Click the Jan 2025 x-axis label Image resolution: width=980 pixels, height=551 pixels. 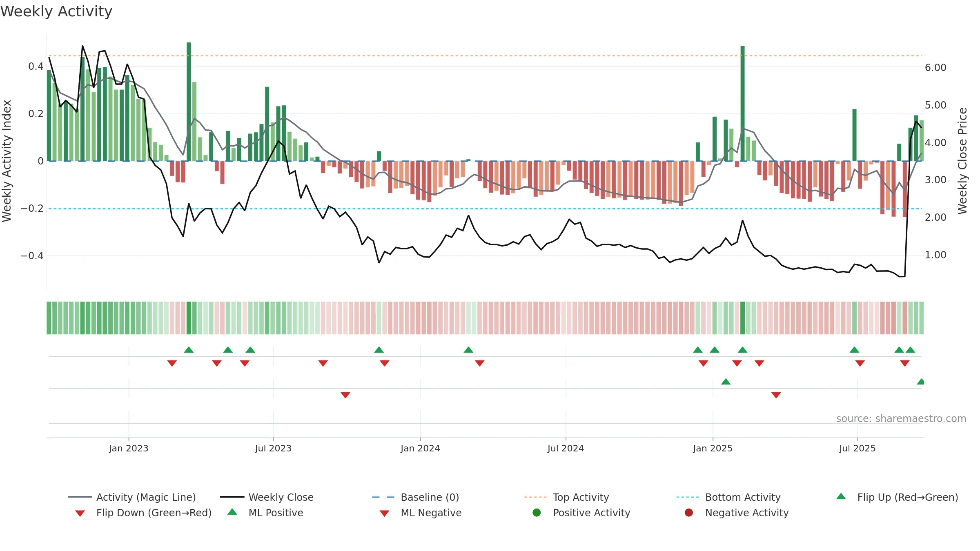[713, 448]
